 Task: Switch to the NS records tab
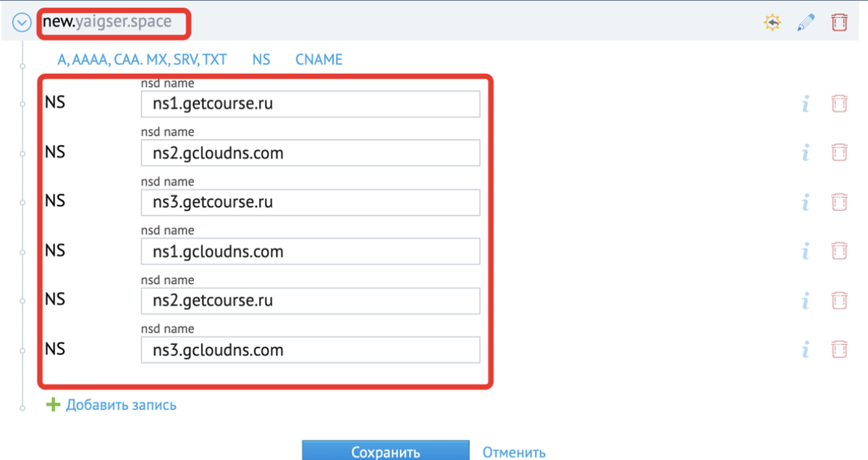(261, 60)
